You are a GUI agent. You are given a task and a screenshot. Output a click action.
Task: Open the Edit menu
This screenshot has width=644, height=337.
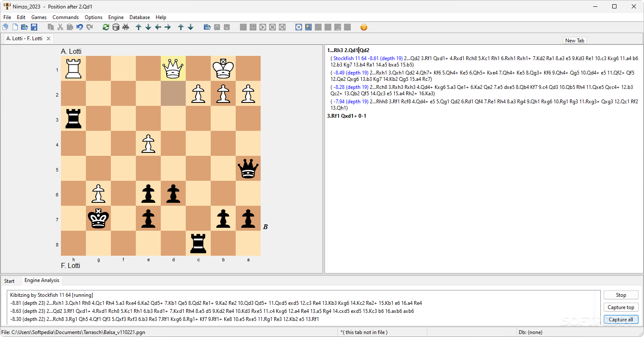click(x=21, y=17)
